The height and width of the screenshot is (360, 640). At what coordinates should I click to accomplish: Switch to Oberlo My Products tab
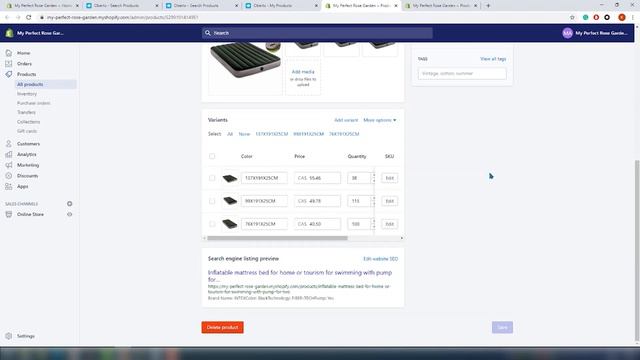[281, 6]
